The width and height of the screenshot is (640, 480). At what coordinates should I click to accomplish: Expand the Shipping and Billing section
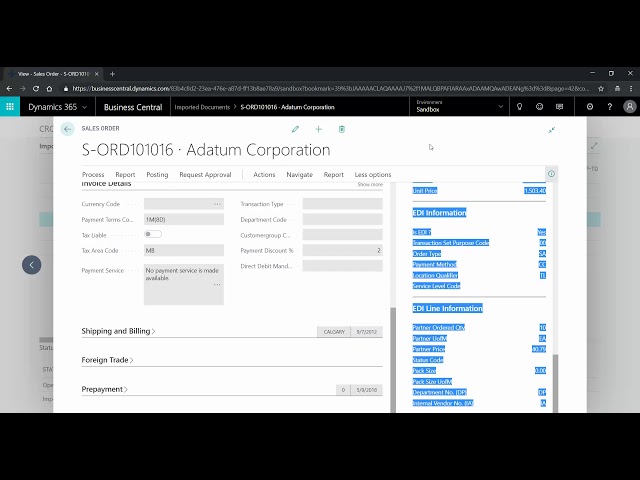pos(118,331)
